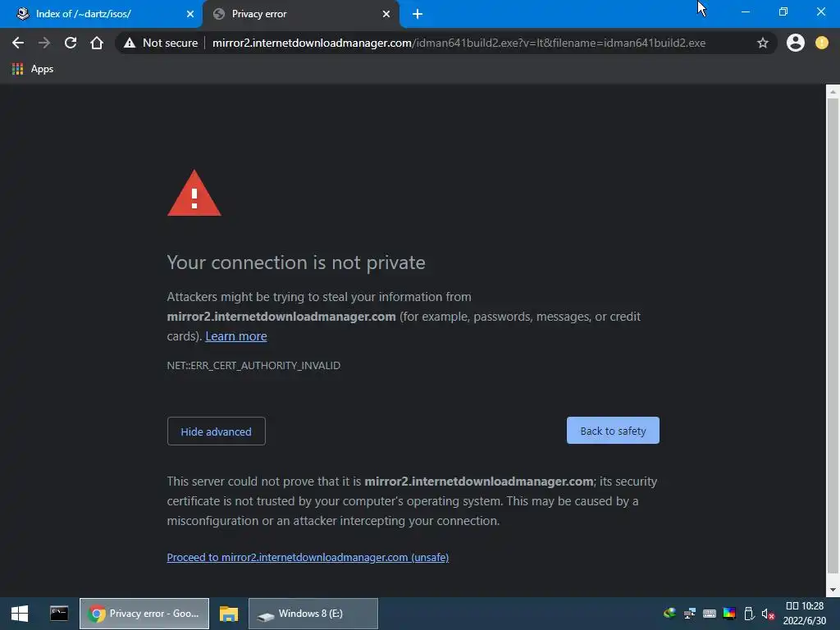Open the home page button
Screen dimensions: 840x630
pyautogui.click(x=97, y=43)
